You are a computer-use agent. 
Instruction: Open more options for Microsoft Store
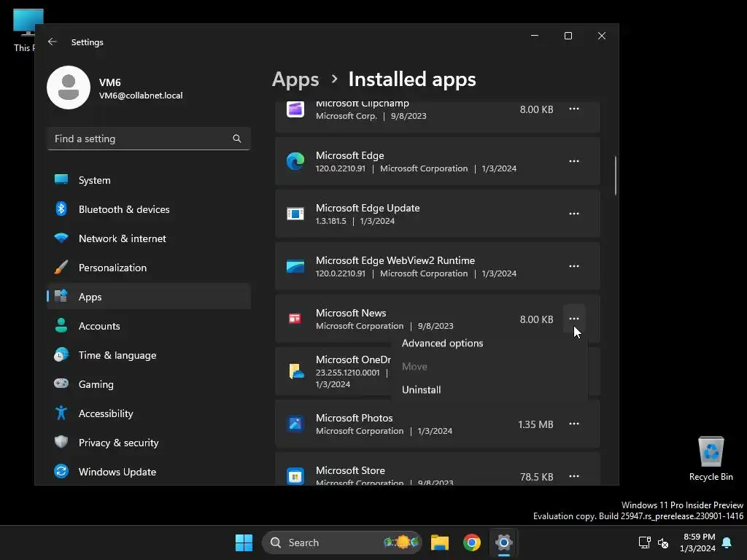[574, 476]
